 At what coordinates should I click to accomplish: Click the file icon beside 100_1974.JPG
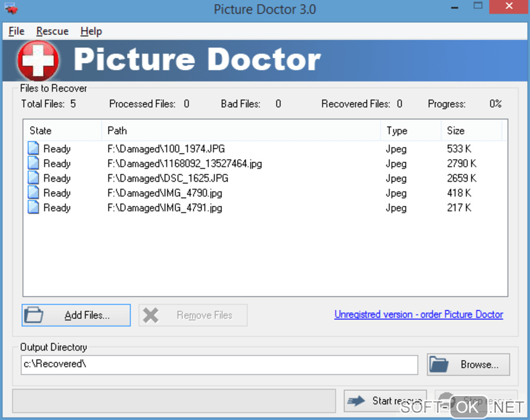click(34, 149)
